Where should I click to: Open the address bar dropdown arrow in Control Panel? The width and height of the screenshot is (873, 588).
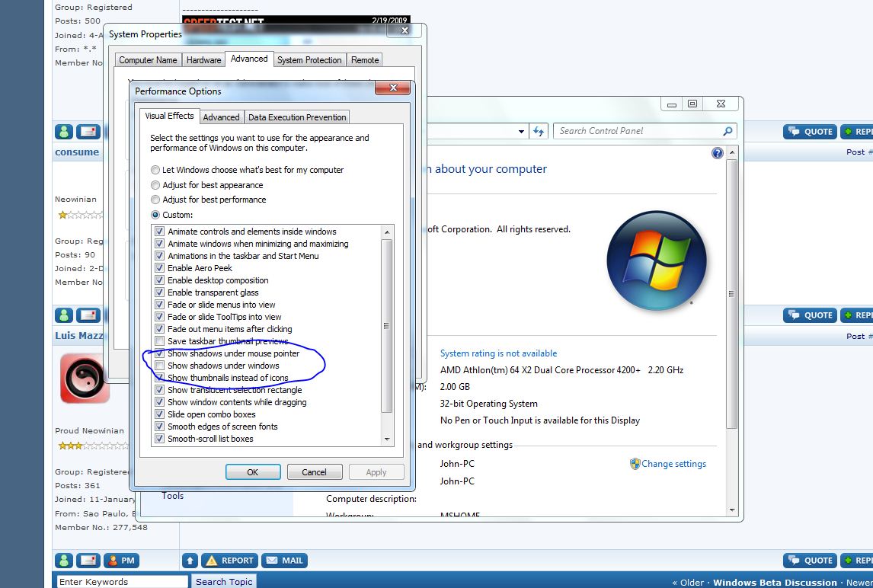[521, 132]
